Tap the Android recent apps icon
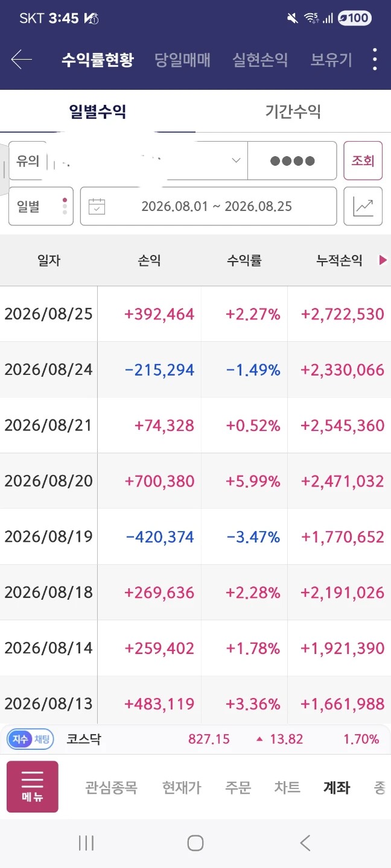391x868 pixels. tap(86, 843)
